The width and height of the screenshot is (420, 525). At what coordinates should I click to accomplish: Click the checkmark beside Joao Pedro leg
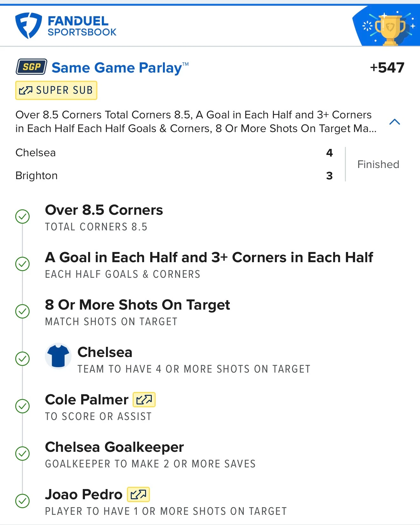point(23,501)
